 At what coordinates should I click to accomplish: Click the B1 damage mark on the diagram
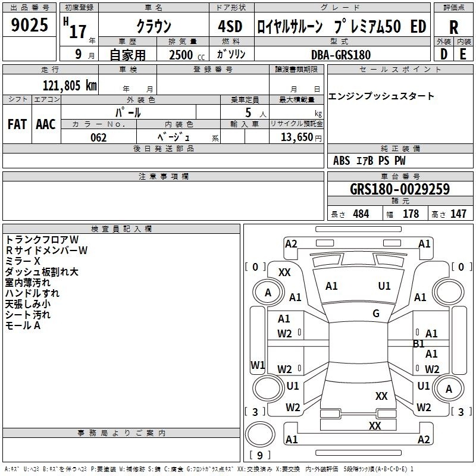point(419,343)
